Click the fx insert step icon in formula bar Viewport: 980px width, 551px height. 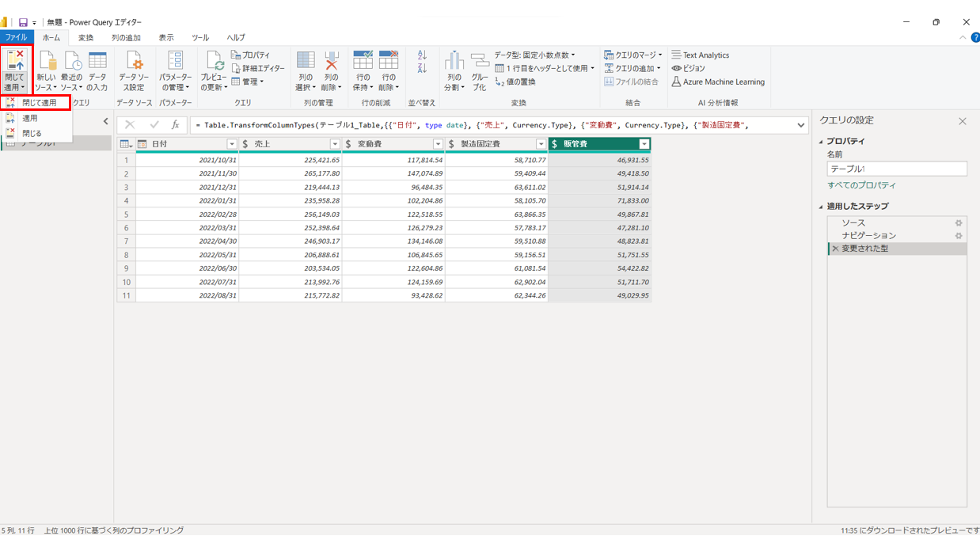(x=176, y=125)
